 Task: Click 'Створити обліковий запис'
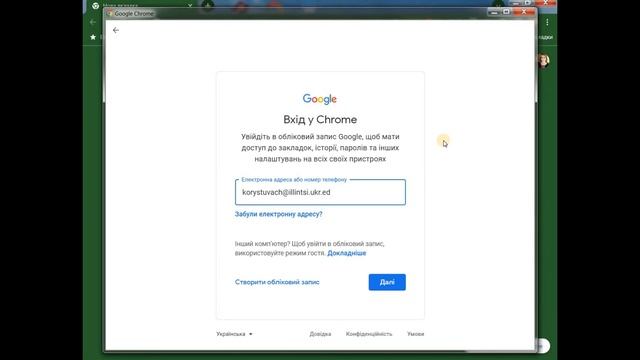tap(277, 282)
